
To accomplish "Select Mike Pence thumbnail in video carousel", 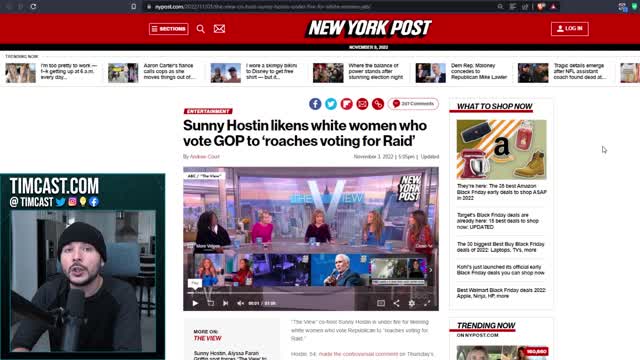I will (340, 270).
